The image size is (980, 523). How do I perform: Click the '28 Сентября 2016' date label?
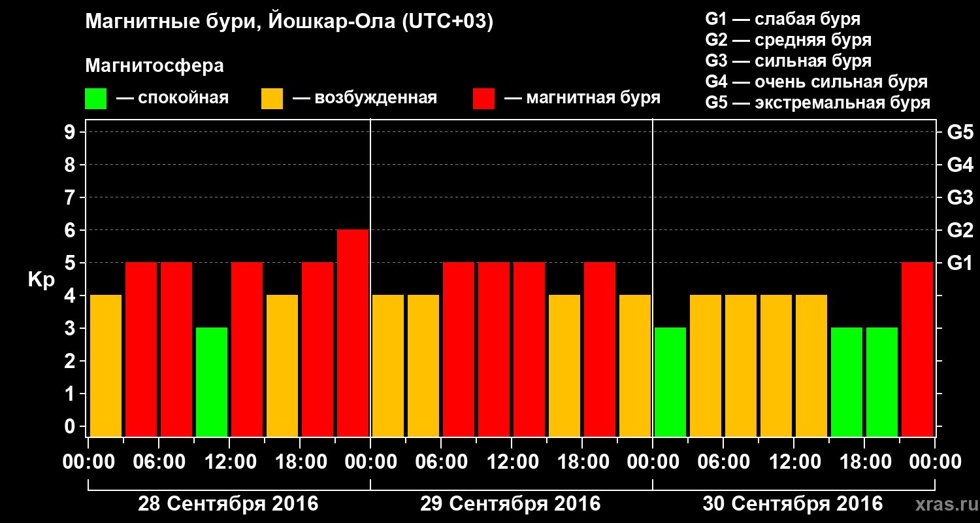tap(228, 504)
